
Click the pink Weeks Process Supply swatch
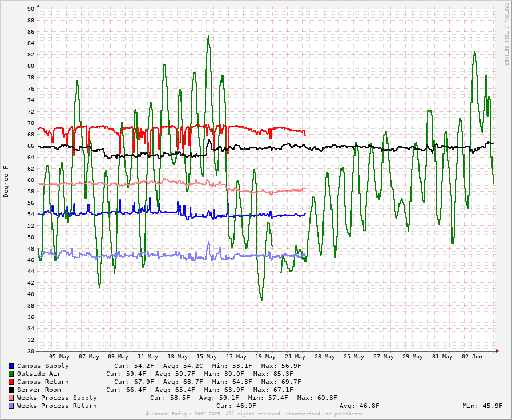coord(11,398)
